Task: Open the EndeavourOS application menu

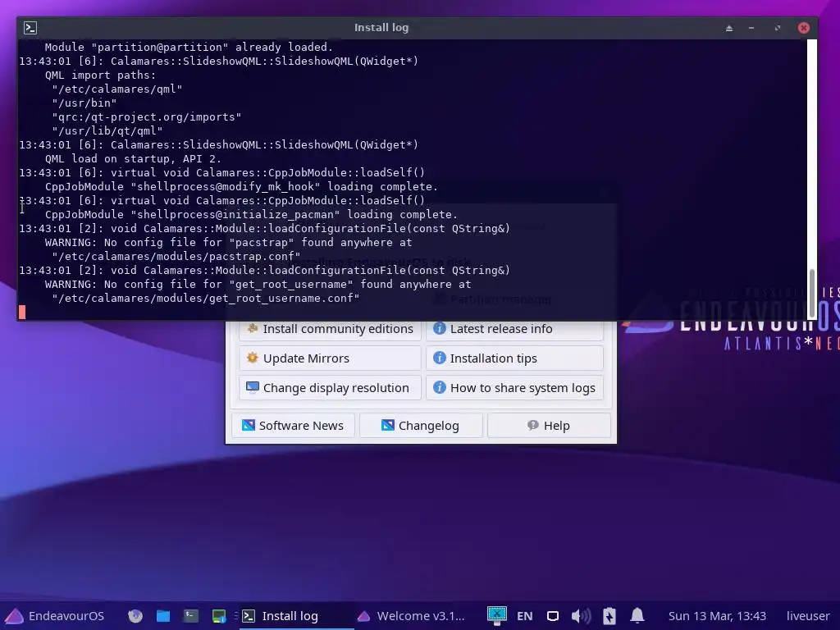Action: pyautogui.click(x=54, y=616)
